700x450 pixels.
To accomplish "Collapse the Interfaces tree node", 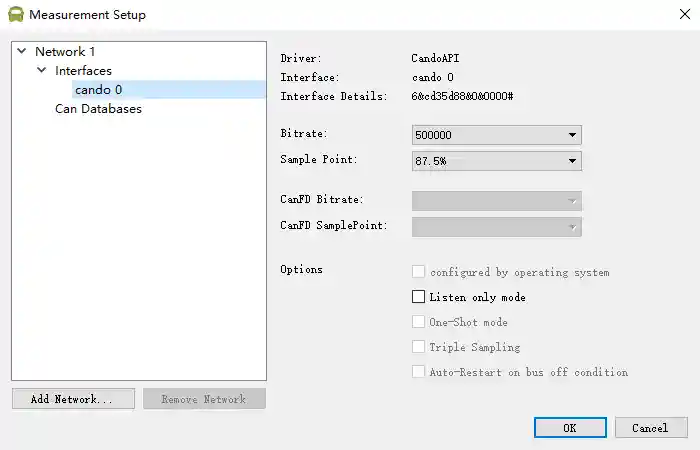I will point(41,71).
